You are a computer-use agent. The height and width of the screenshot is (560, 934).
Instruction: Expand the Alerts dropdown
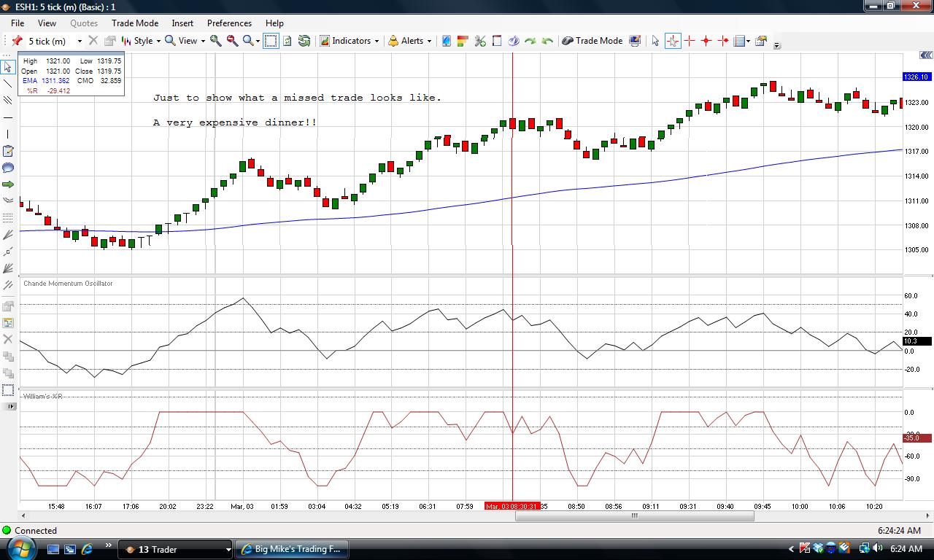pos(410,41)
